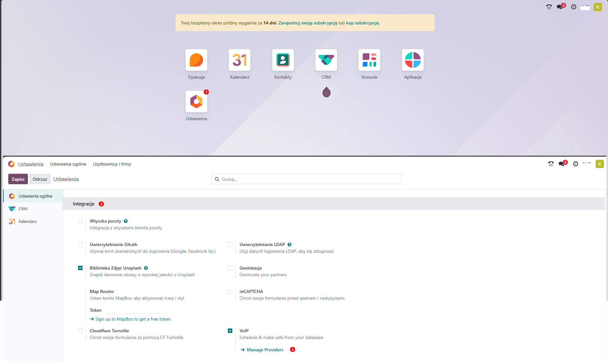Open the Aplikacje app
608x364 pixels.
pos(413,60)
